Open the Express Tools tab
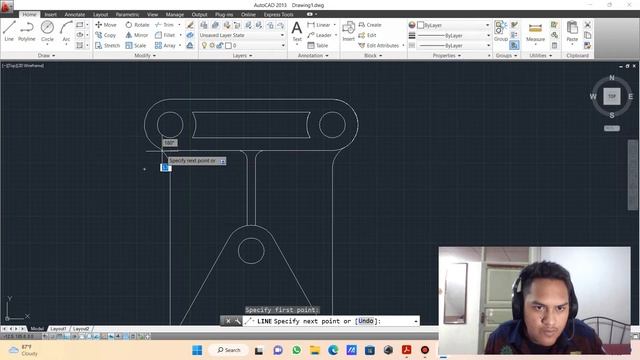This screenshot has width=640, height=360. point(278,14)
